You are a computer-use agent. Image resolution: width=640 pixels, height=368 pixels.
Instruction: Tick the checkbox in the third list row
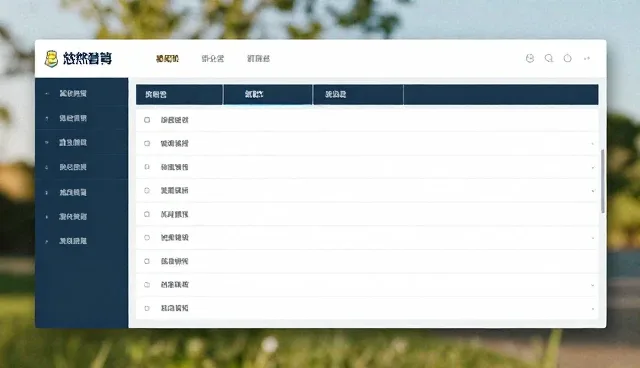click(147, 167)
